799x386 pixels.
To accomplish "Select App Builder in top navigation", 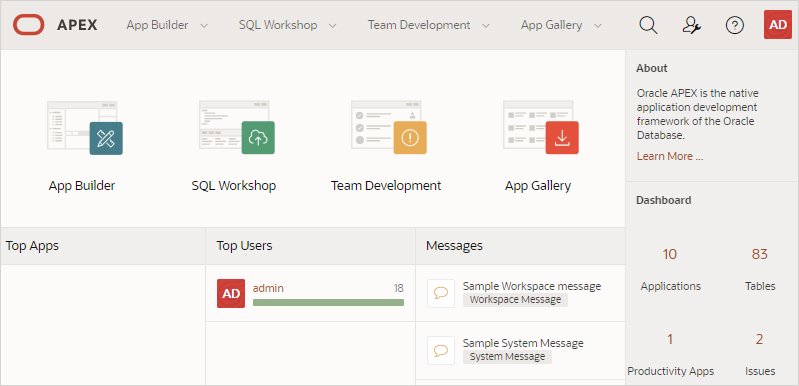I will [157, 25].
